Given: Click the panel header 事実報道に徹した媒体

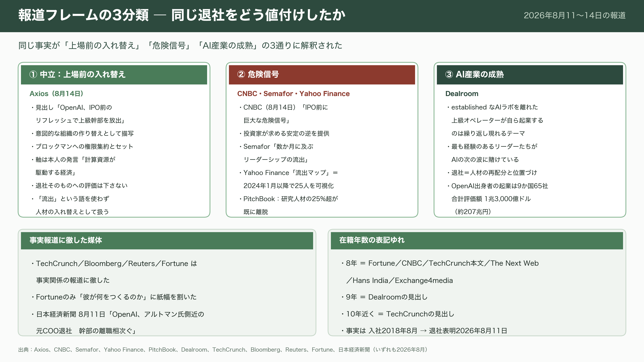Looking at the screenshot, I should (167, 240).
